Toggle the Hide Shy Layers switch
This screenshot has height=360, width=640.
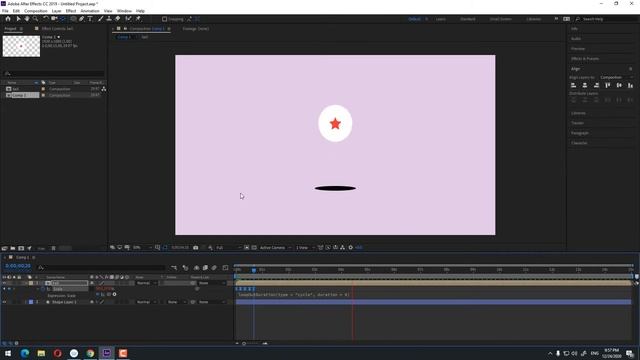pos(196,268)
